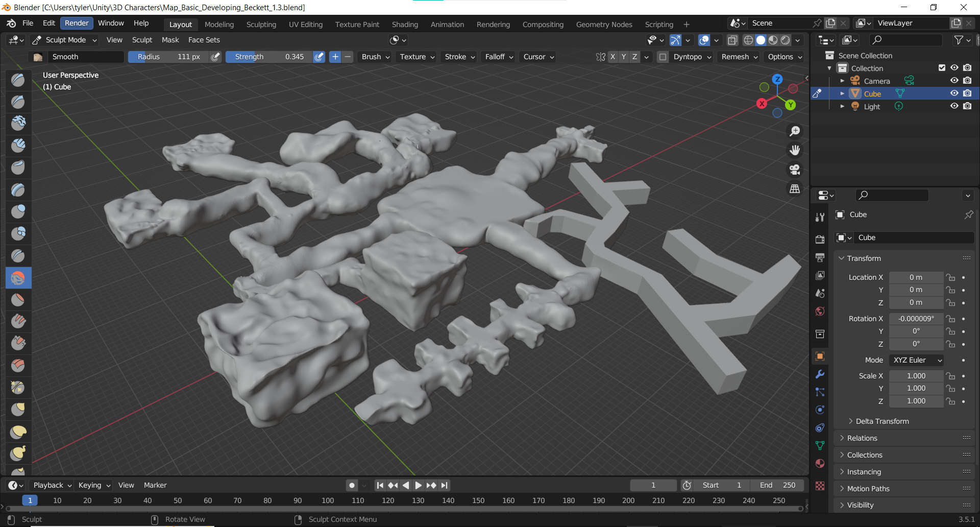The image size is (980, 527).
Task: Toggle Light visibility eye icon
Action: [x=954, y=106]
